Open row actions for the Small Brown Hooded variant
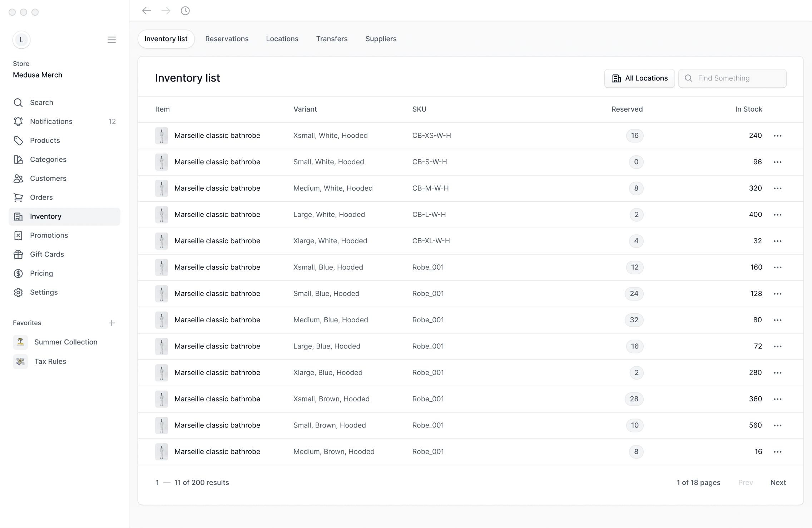 point(778,425)
